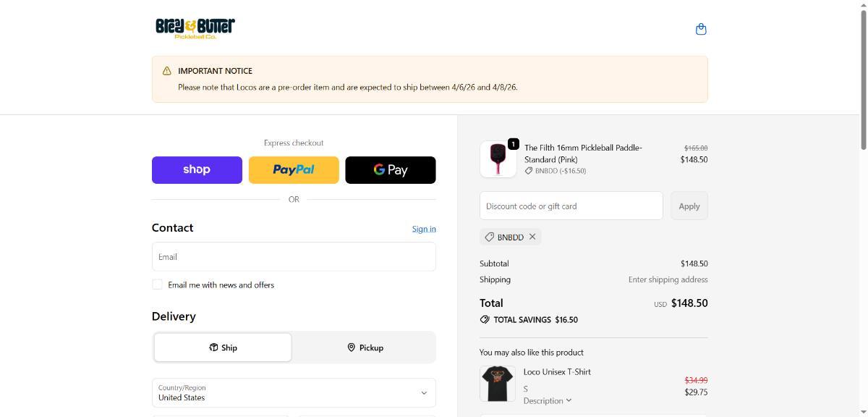Screen dimensions: 868x417
Task: Apply the discount code
Action: (x=689, y=206)
